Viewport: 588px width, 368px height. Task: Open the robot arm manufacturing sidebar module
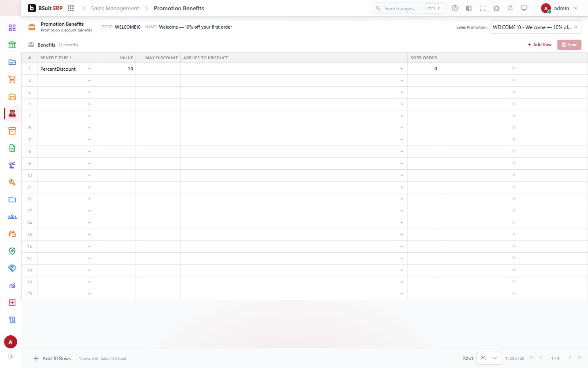click(x=12, y=165)
